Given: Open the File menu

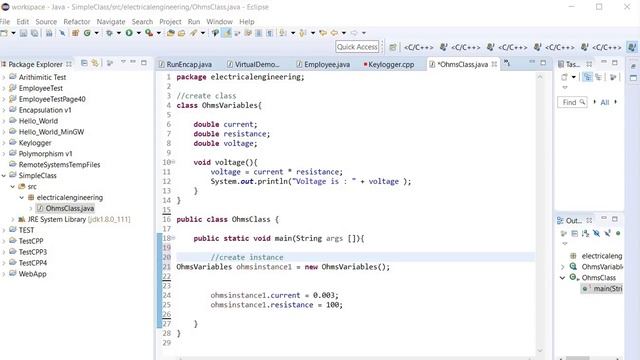Looking at the screenshot, I should tap(5, 22).
